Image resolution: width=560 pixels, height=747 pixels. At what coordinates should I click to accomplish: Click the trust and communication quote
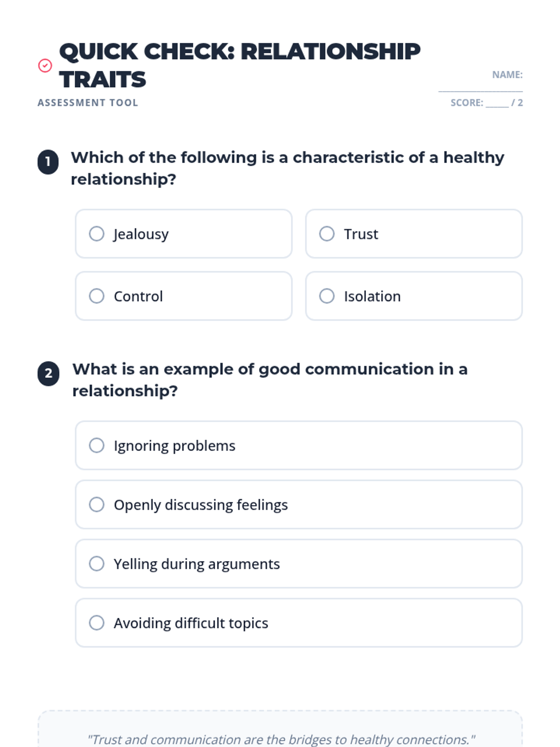[281, 740]
